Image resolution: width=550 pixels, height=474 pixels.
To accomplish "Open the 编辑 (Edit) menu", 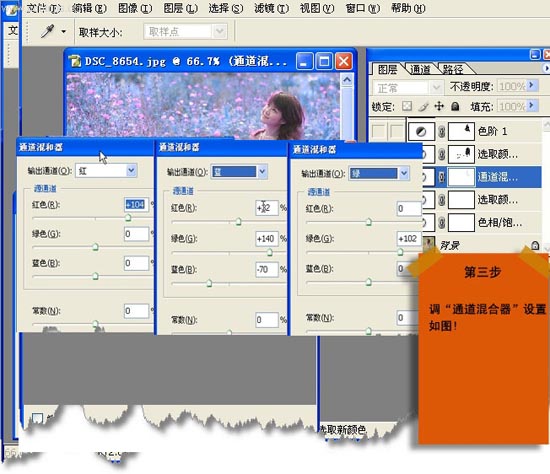I will [x=89, y=8].
